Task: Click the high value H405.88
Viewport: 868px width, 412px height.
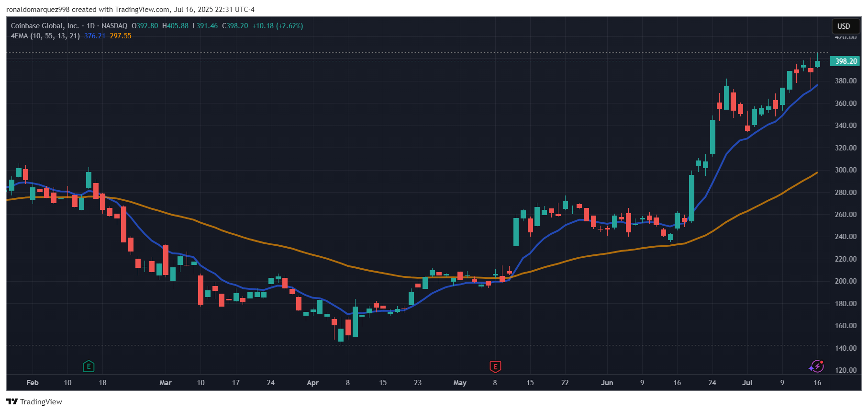Action: click(x=175, y=26)
